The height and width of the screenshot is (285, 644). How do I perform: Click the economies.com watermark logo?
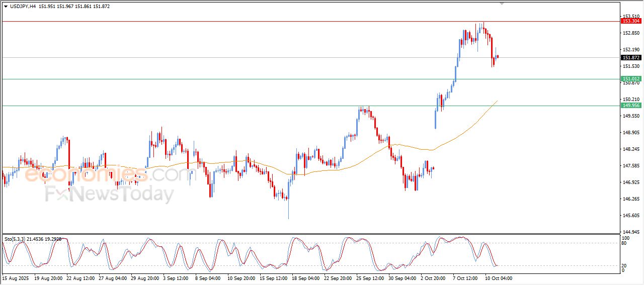click(x=108, y=174)
